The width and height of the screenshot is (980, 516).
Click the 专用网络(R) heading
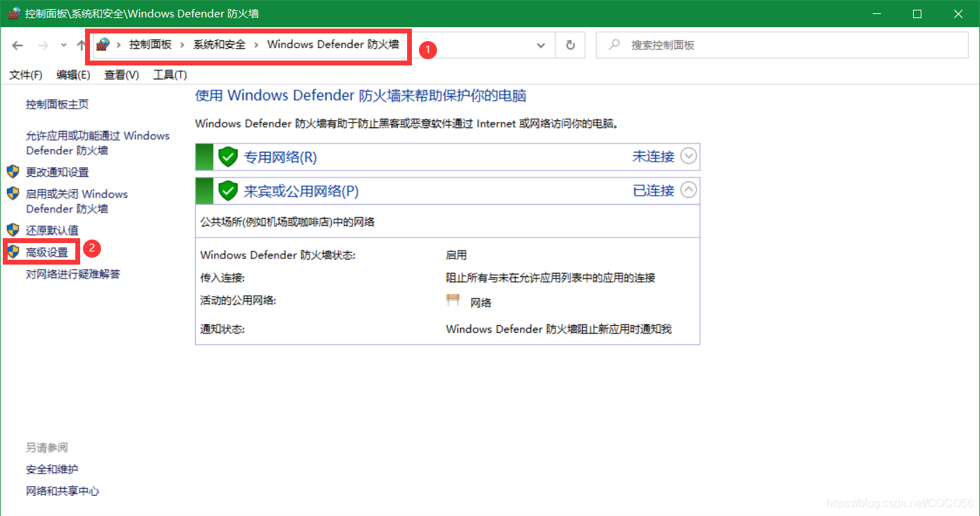tap(280, 157)
